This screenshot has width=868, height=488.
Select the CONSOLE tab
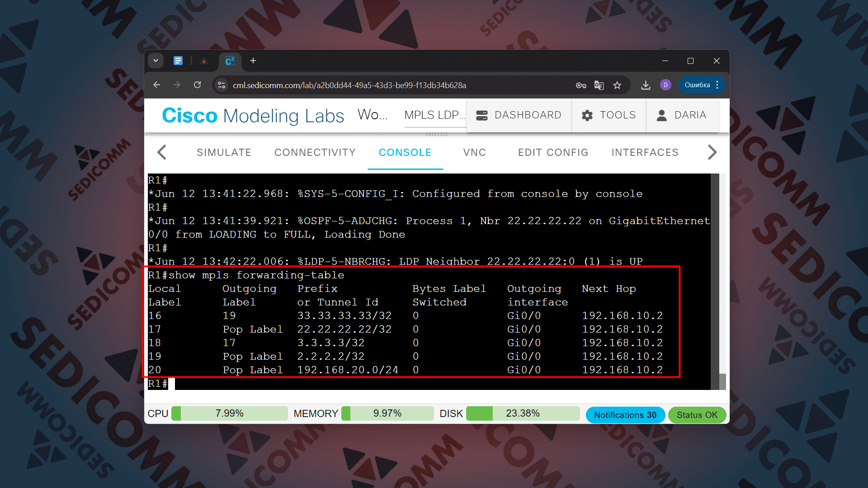pyautogui.click(x=405, y=153)
